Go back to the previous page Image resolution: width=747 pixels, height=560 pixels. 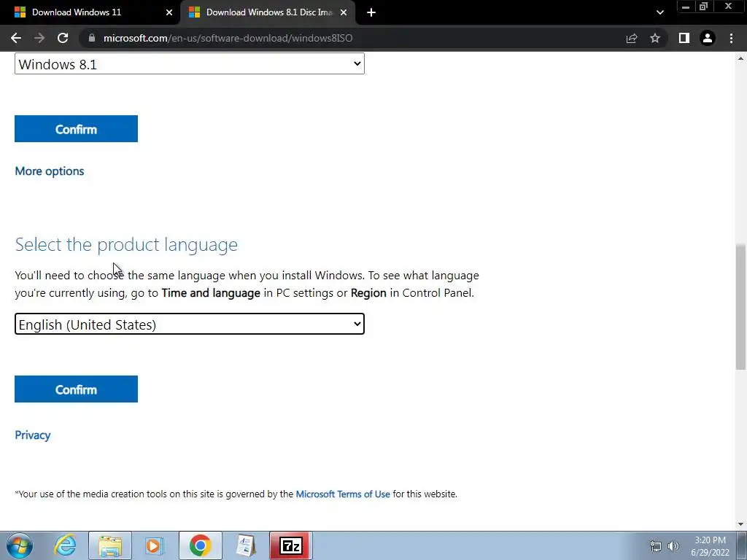(16, 38)
